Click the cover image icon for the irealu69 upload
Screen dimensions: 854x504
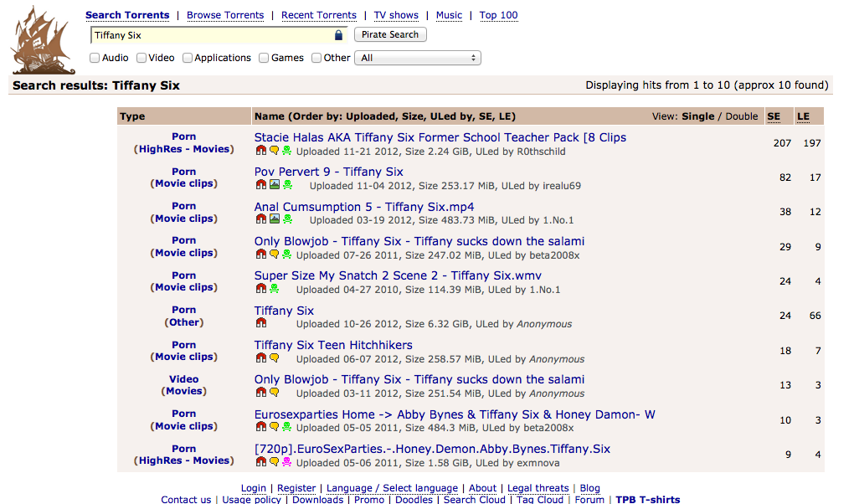pos(275,185)
